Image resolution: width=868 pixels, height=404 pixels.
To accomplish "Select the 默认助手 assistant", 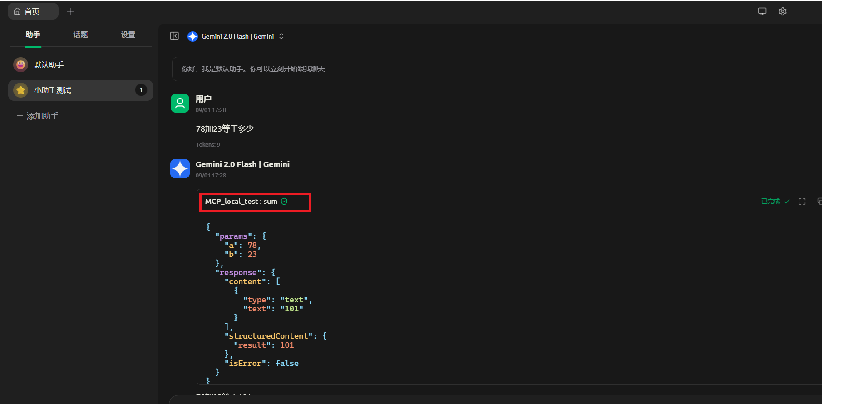I will click(80, 65).
